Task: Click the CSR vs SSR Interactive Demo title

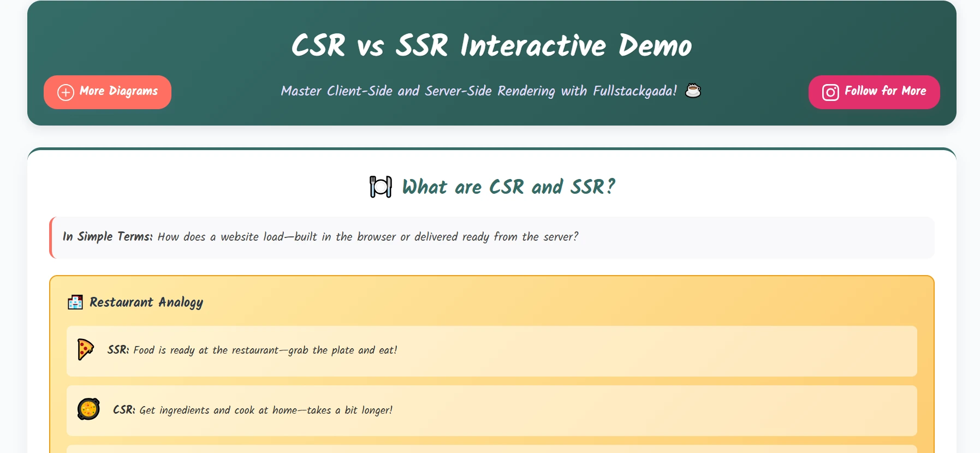Action: pyautogui.click(x=491, y=45)
